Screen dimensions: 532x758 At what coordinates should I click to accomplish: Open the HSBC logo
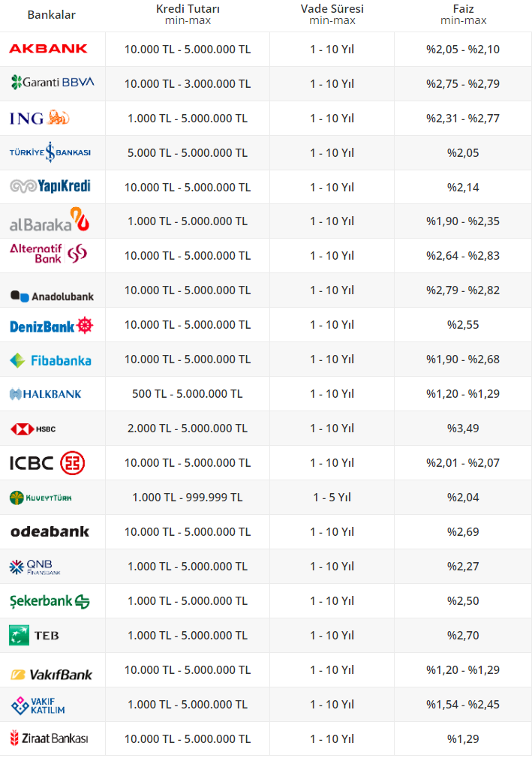coord(33,429)
